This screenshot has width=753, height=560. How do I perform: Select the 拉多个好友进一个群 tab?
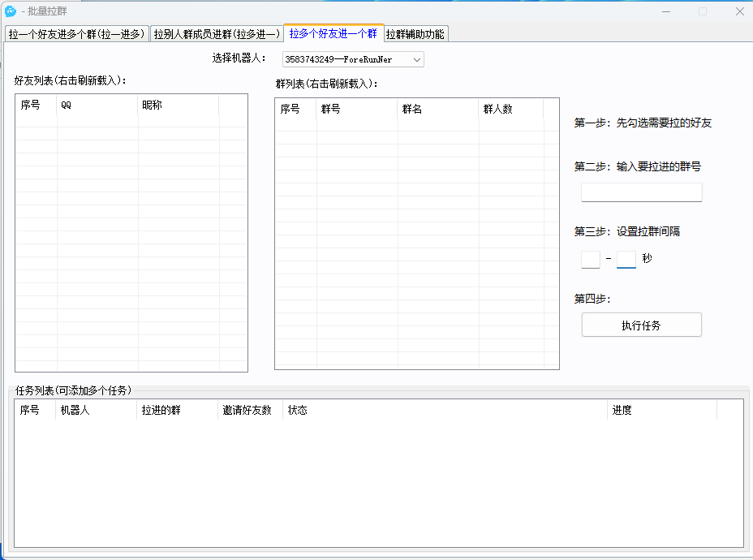point(333,34)
